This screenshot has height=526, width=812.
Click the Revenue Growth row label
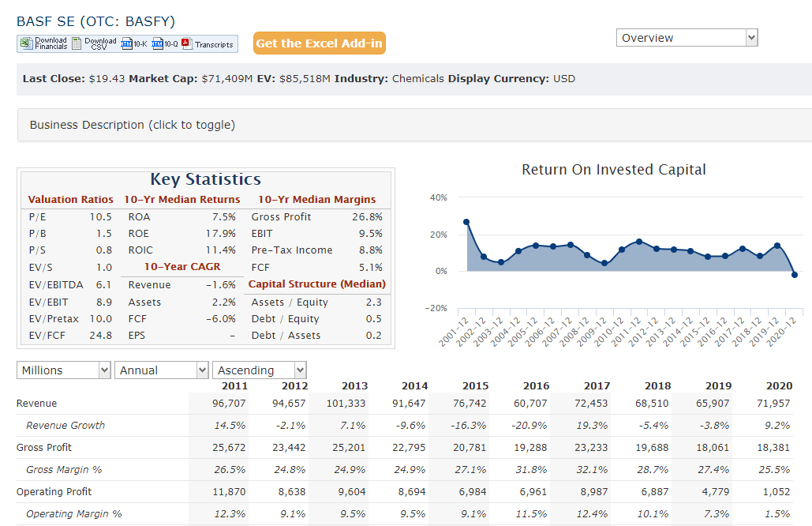point(65,426)
